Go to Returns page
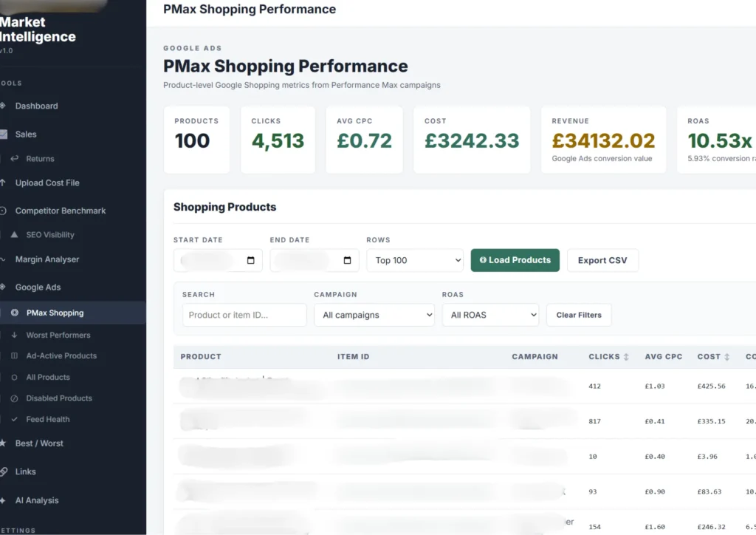 40,159
